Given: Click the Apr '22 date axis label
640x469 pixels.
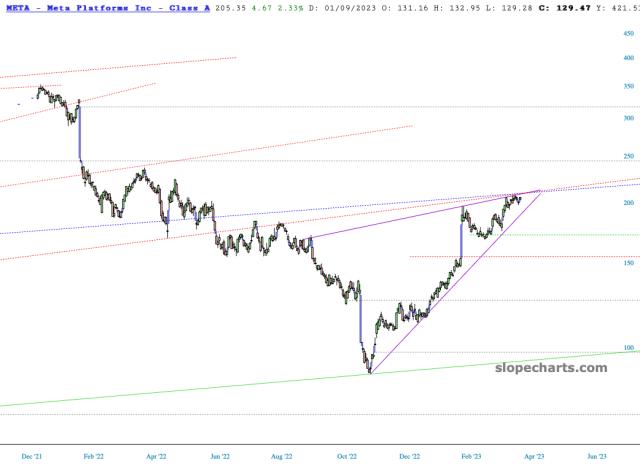Looking at the screenshot, I should (x=155, y=454).
